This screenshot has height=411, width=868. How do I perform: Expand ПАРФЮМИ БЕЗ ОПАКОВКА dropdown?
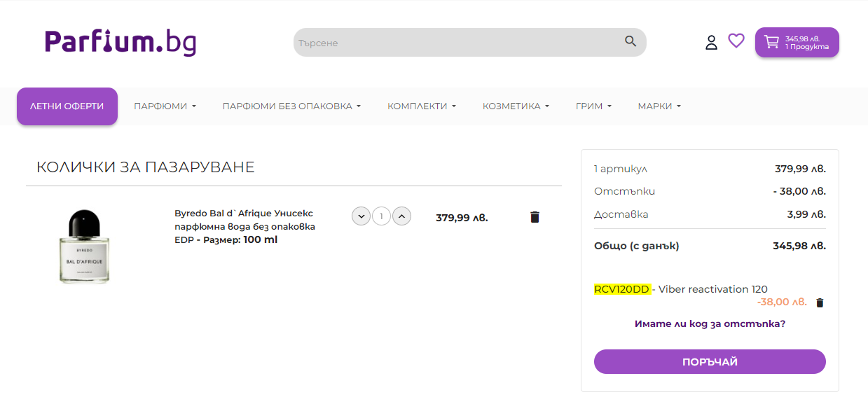[291, 106]
